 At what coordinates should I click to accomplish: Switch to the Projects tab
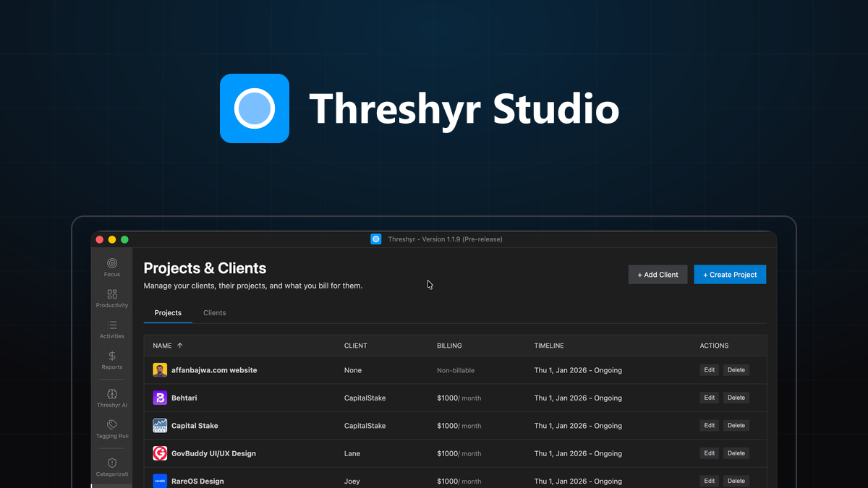tap(168, 313)
